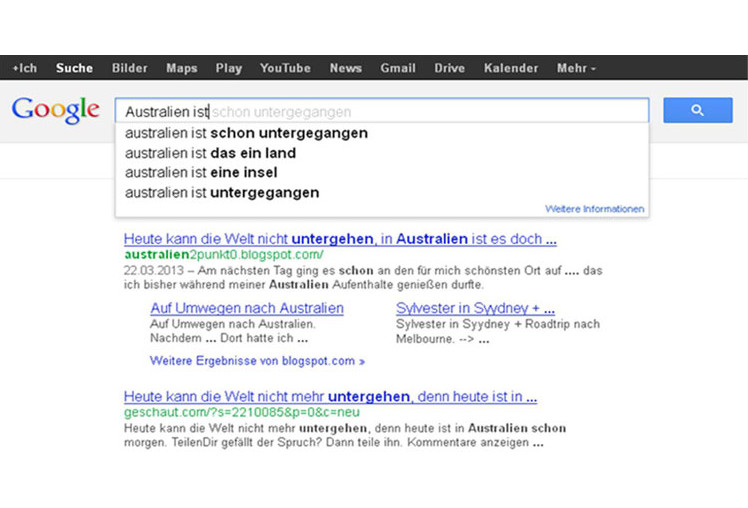Expand the Mehr dropdown menu
The height and width of the screenshot is (508, 748).
576,68
